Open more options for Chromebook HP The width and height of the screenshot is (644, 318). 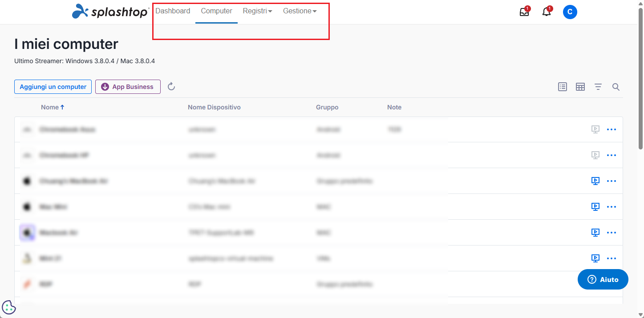pos(612,155)
